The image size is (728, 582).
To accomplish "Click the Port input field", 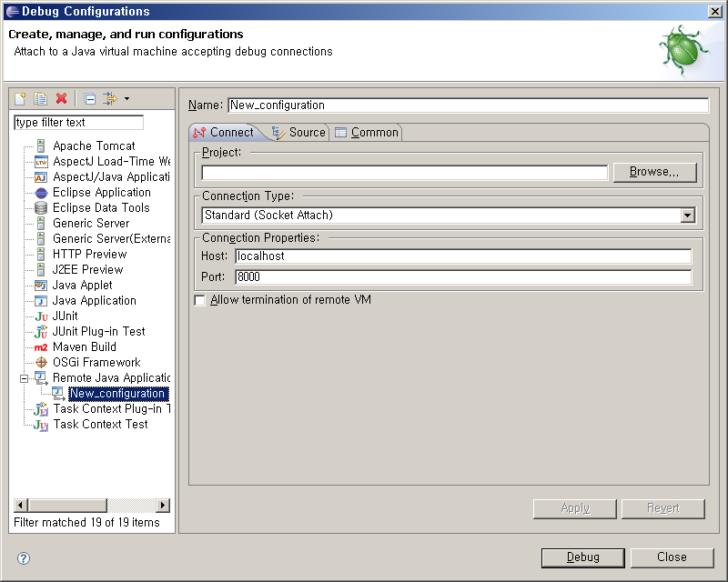I will coord(462,277).
